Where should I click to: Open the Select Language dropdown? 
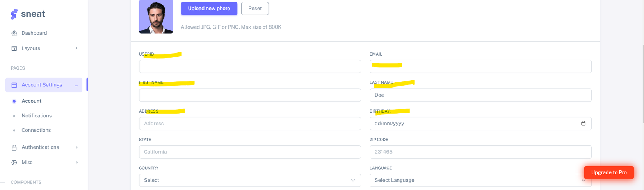coord(480,180)
